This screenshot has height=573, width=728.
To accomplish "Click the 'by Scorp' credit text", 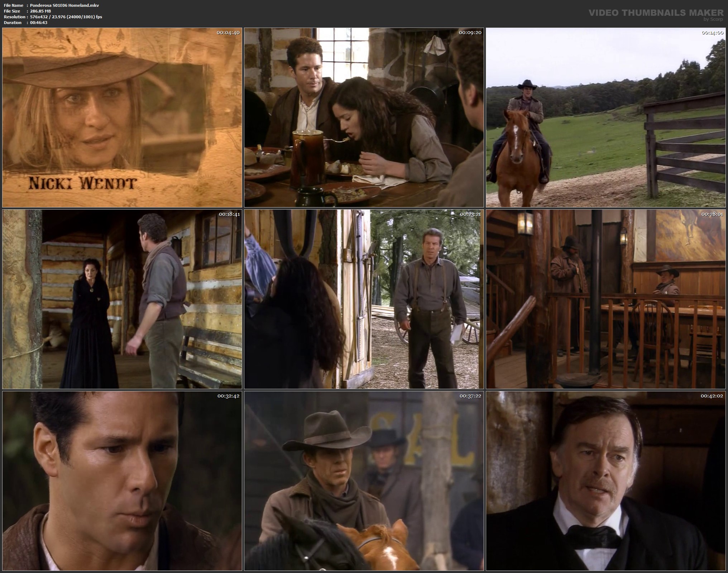I will pos(713,19).
